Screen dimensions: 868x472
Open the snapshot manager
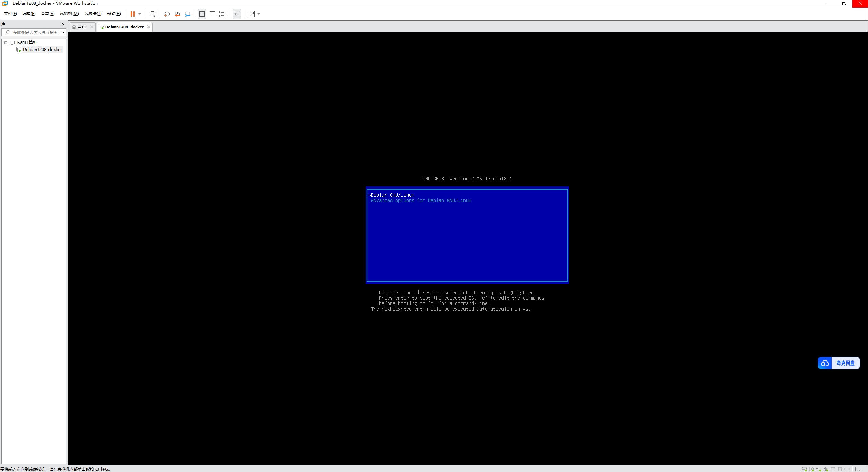(188, 14)
